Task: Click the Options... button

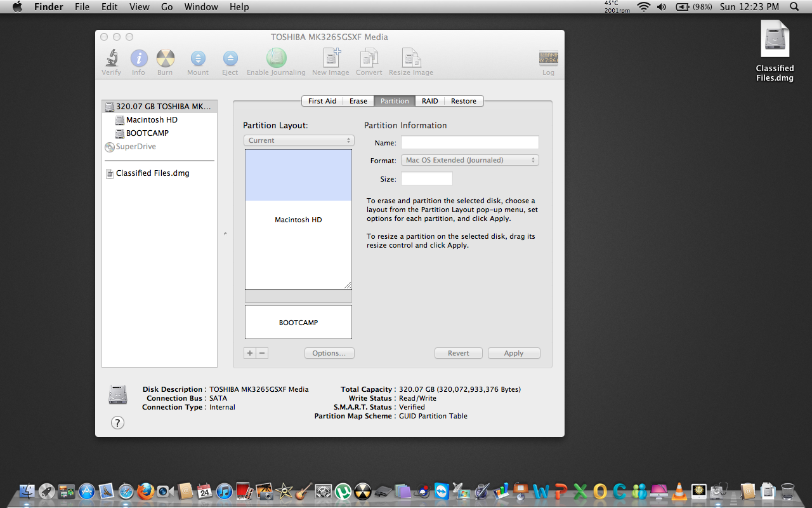Action: [x=329, y=353]
